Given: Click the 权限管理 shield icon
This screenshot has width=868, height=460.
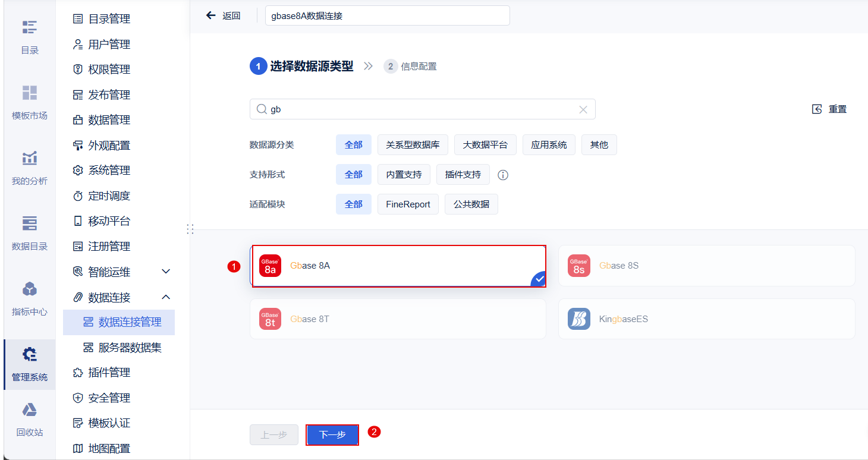Looking at the screenshot, I should (78, 70).
